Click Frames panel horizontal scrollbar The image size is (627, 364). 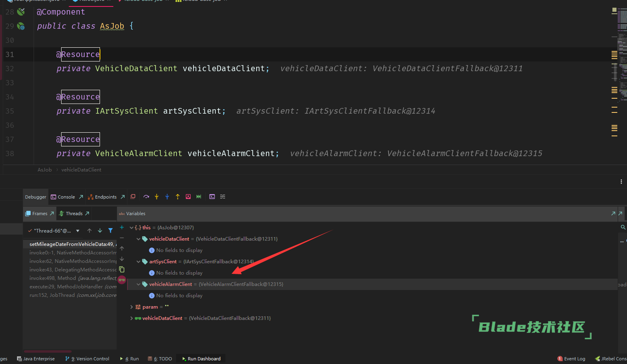click(48, 351)
